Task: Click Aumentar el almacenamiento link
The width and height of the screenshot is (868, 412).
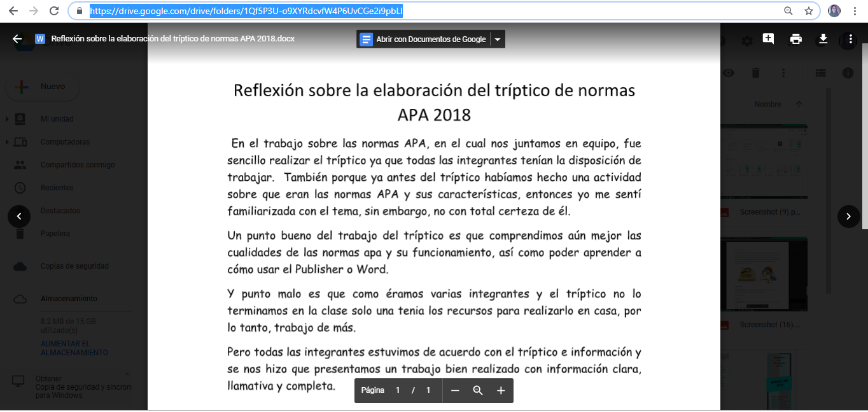Action: pyautogui.click(x=74, y=348)
